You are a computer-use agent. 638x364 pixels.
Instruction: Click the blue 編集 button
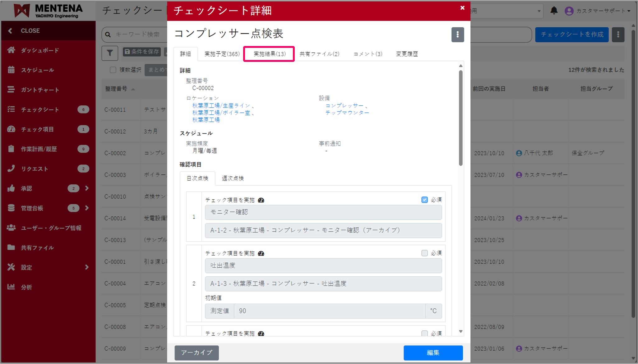pos(433,352)
